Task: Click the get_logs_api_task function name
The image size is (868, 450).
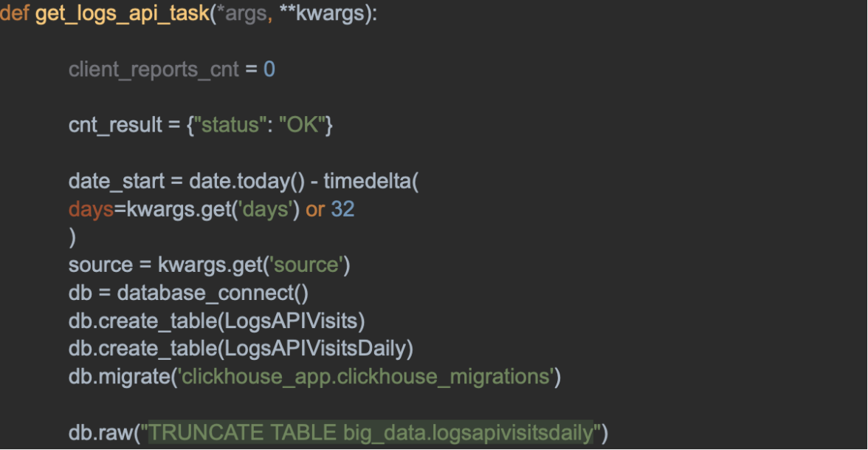Action: point(122,14)
